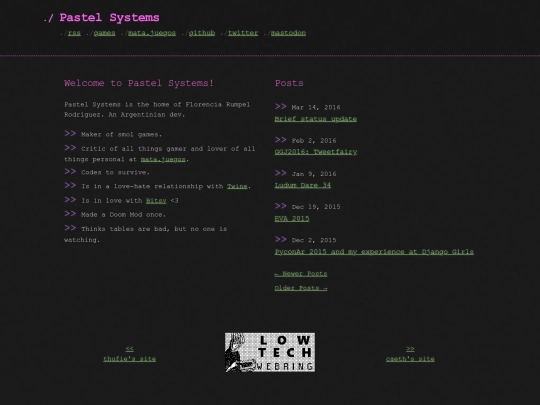
Task: Click the intro paragraph about Florencia Rumpel Rodriguez
Action: pos(157,110)
